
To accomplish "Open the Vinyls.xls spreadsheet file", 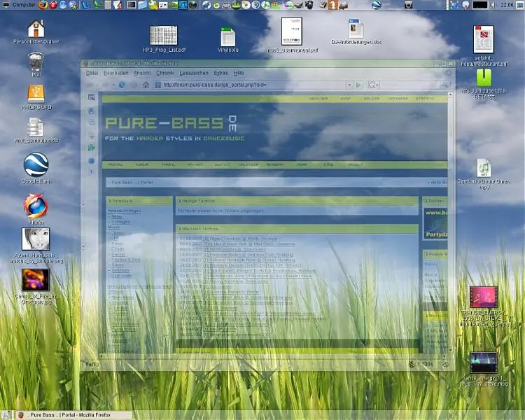I will 227,37.
